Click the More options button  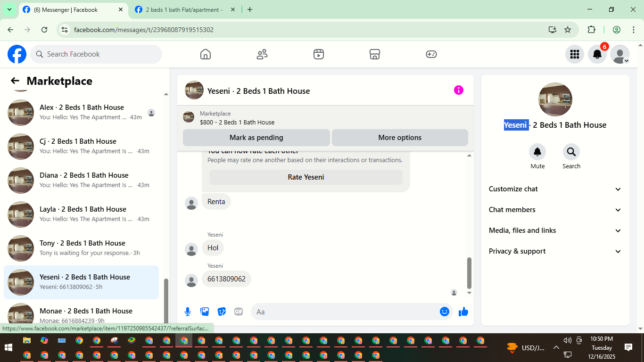click(x=400, y=138)
